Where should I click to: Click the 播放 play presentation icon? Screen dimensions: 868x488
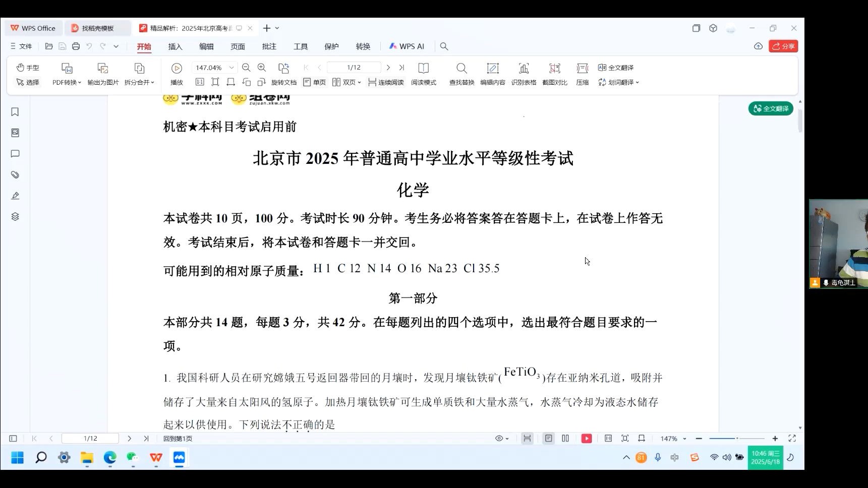[x=176, y=74]
